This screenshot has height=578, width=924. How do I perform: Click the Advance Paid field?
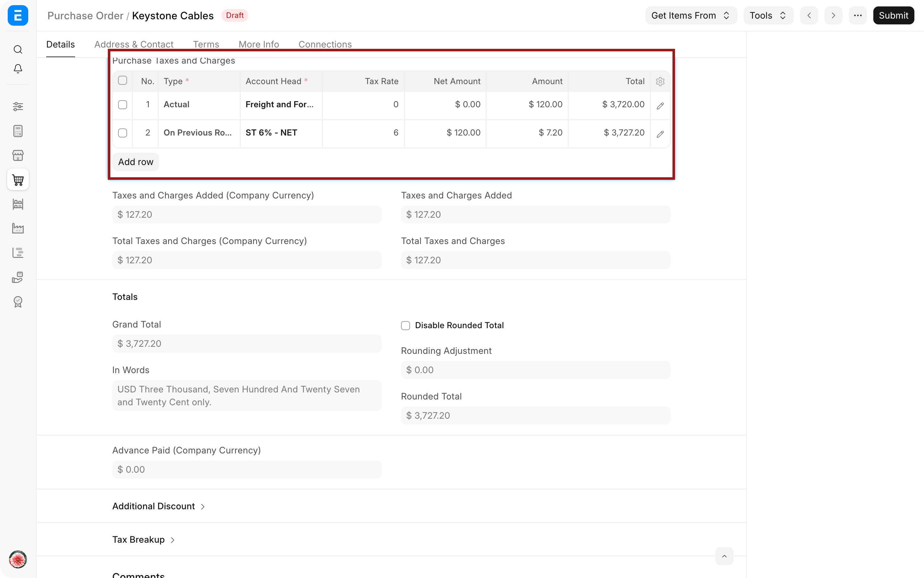click(x=247, y=469)
